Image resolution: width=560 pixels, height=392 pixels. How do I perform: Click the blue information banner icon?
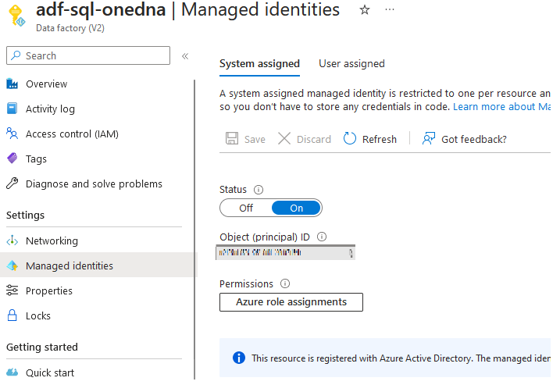[239, 358]
